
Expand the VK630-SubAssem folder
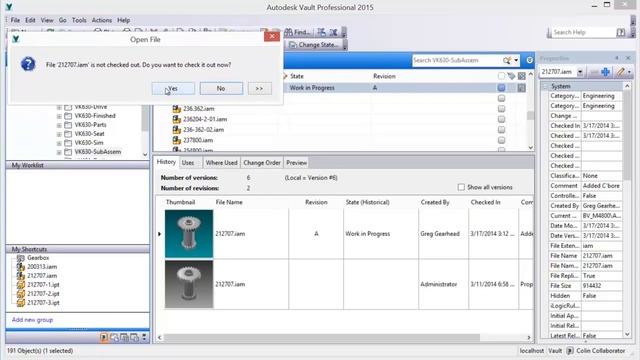pyautogui.click(x=59, y=152)
